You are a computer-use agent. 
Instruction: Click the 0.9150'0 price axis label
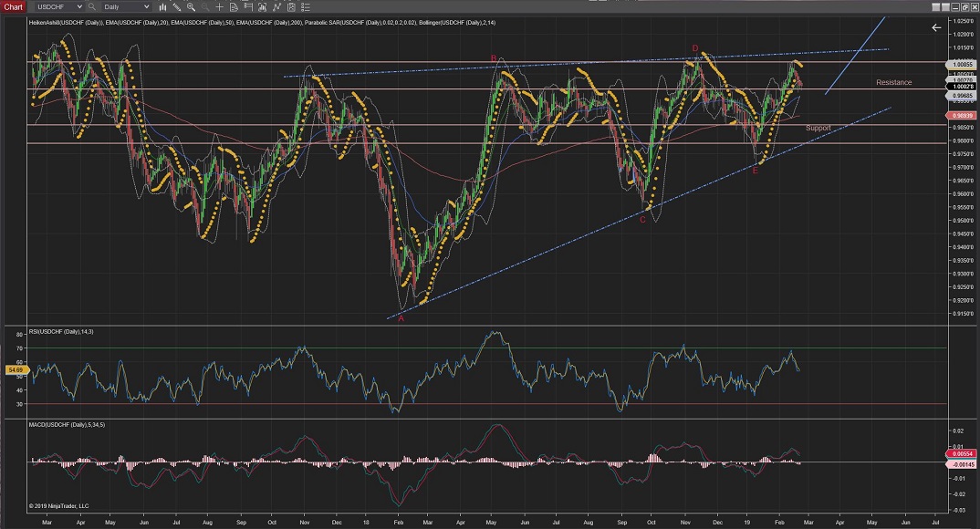click(x=964, y=314)
